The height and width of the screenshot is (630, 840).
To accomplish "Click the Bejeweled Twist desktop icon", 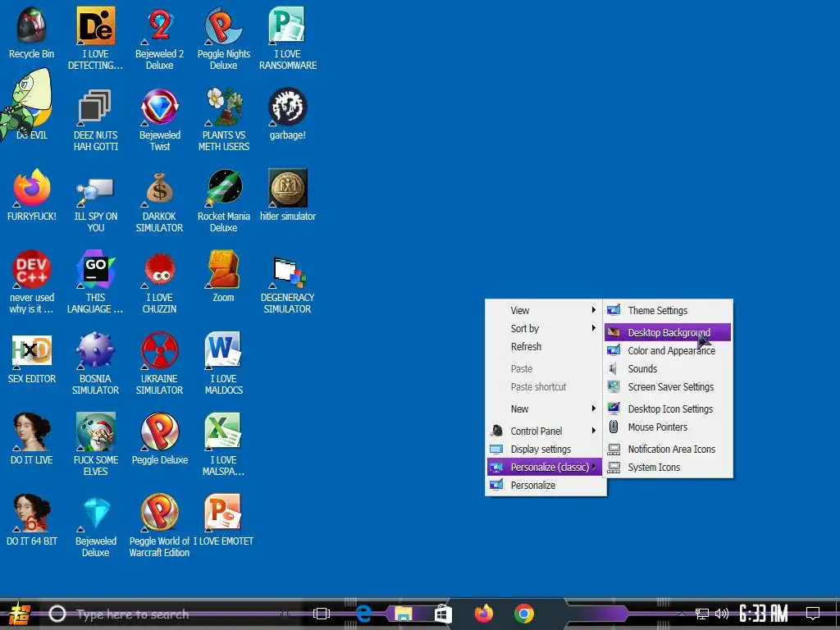I will [x=160, y=107].
